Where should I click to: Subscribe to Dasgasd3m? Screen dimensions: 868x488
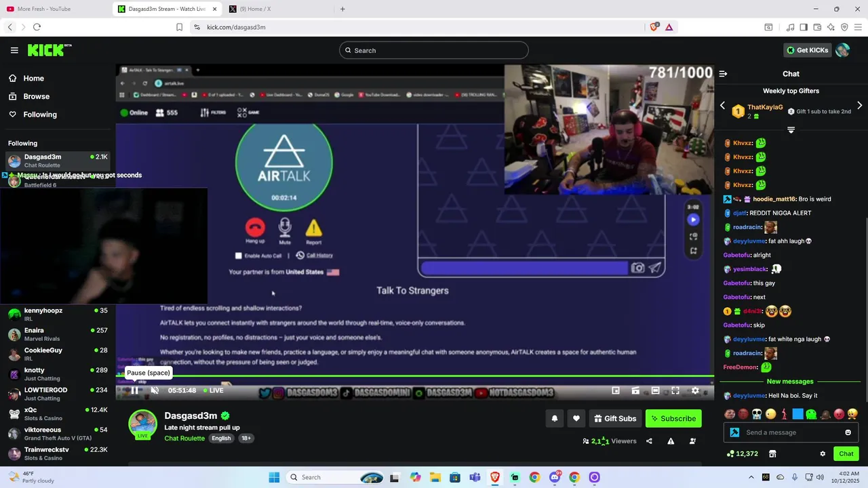click(673, 418)
